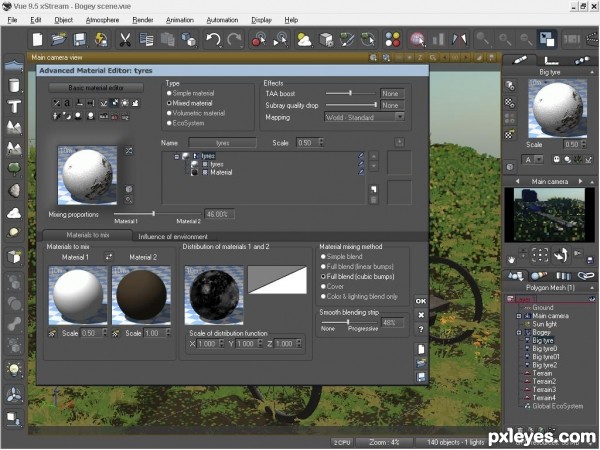Image resolution: width=600 pixels, height=450 pixels.
Task: Click the Material 1 white sphere preview
Action: (x=78, y=295)
